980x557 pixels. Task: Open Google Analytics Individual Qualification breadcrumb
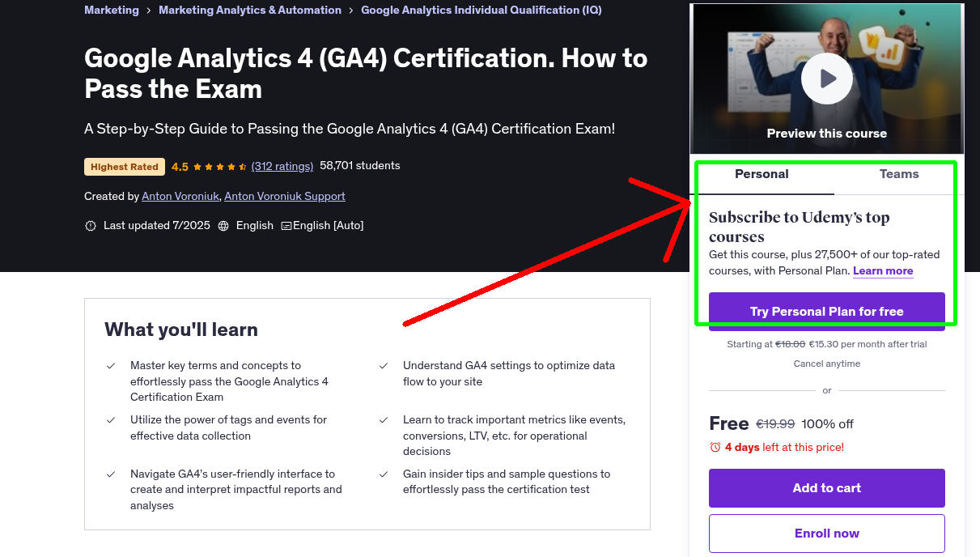coord(482,10)
